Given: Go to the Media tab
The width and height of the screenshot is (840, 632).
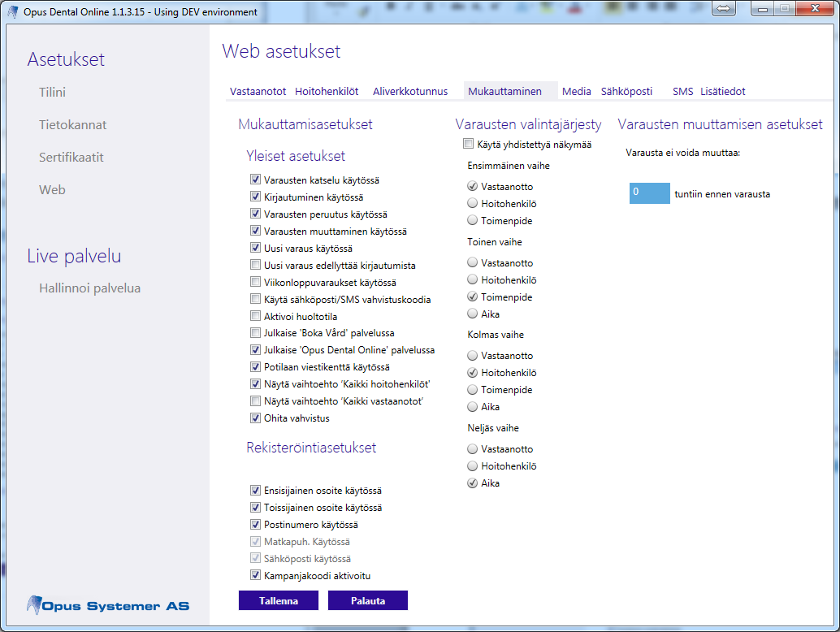Looking at the screenshot, I should point(577,92).
